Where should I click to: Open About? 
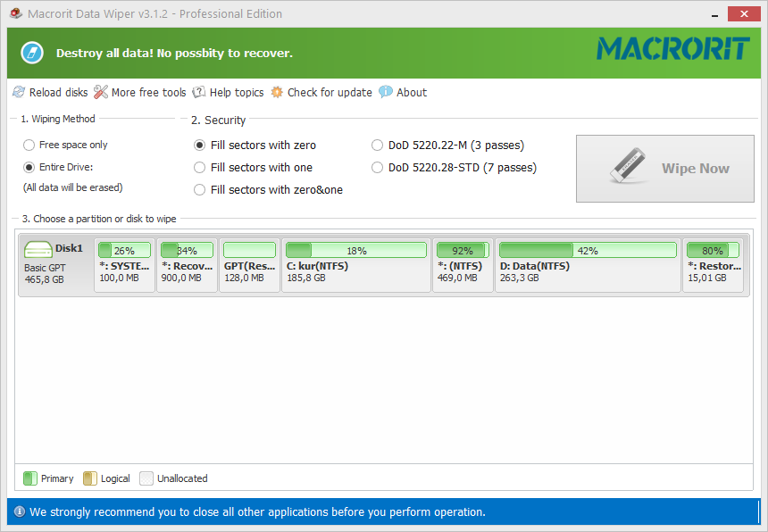403,92
